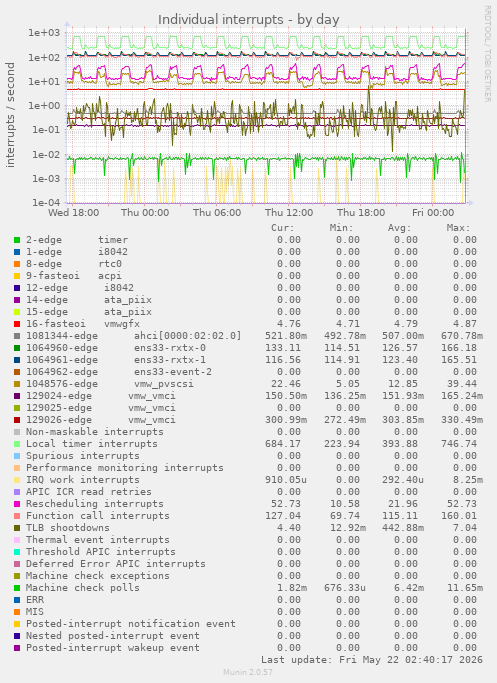Screen dimensions: 497x683
Task: Click the chart title Individual interrupts - by day
Action: pos(248,20)
